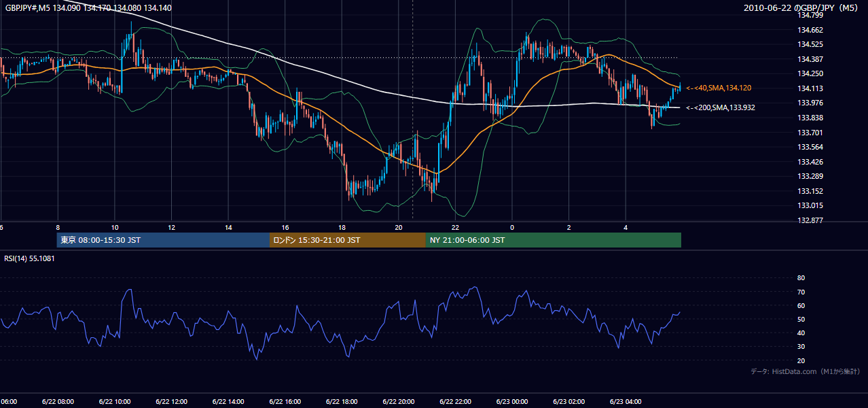Click the 134.250 price axis label
The image size is (868, 408).
tap(809, 73)
